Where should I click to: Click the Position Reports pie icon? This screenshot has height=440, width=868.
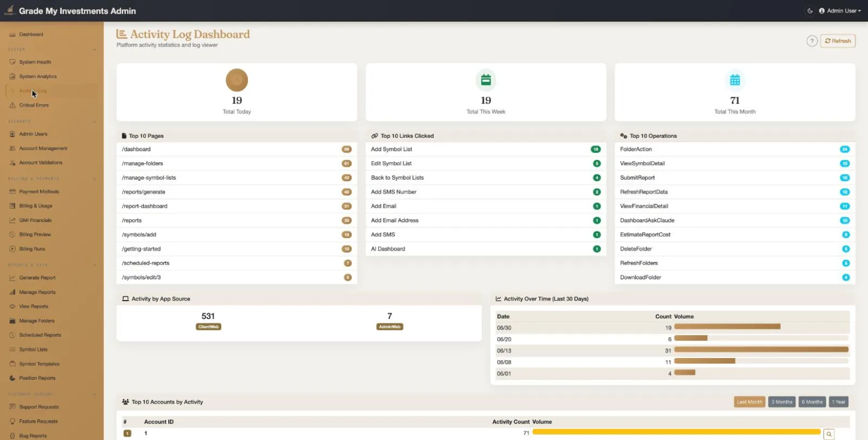click(x=12, y=378)
